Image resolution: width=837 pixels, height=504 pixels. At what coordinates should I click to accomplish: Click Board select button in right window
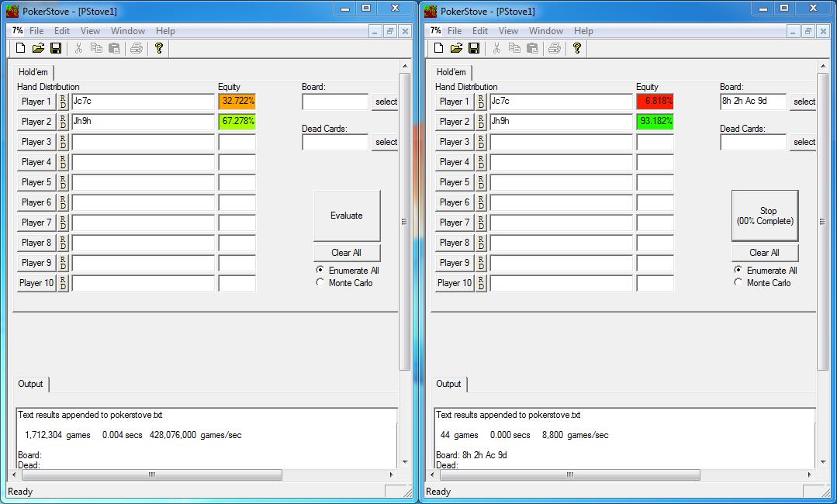[804, 102]
